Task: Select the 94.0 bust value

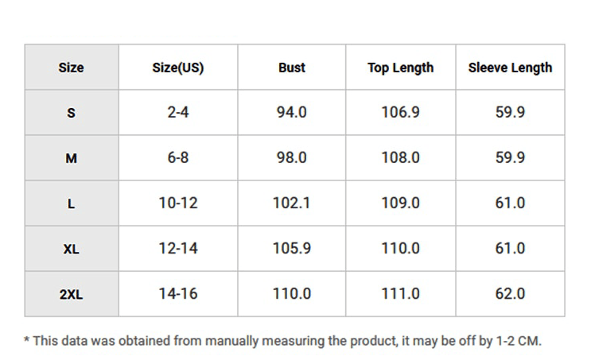Action: (x=292, y=113)
